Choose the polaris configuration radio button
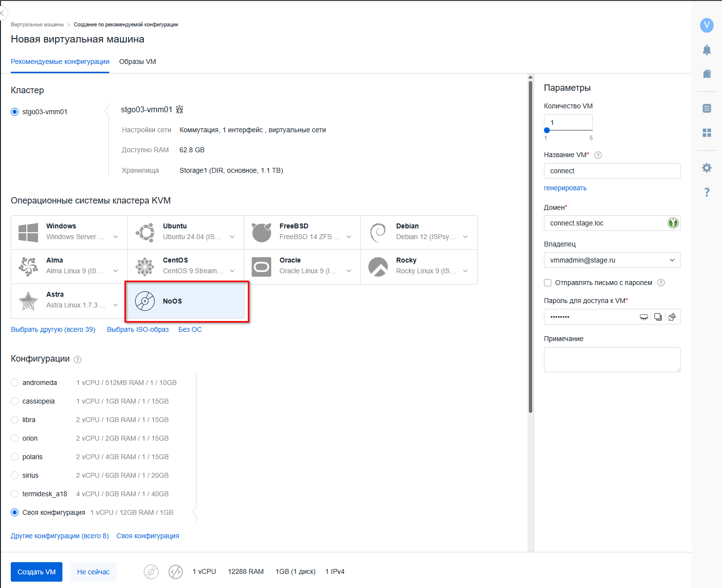Viewport: 722px width, 588px height. [x=15, y=457]
